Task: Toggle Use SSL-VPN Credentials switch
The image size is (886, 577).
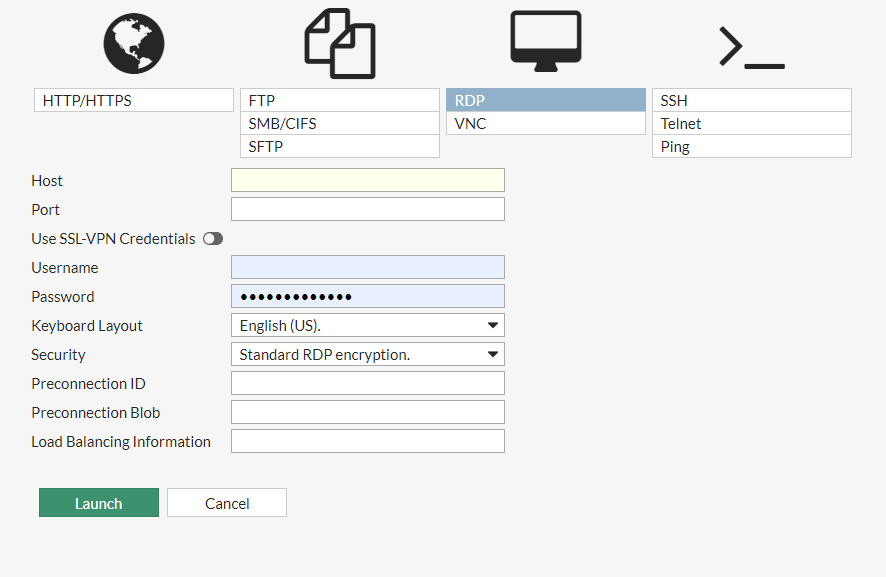Action: [x=212, y=239]
